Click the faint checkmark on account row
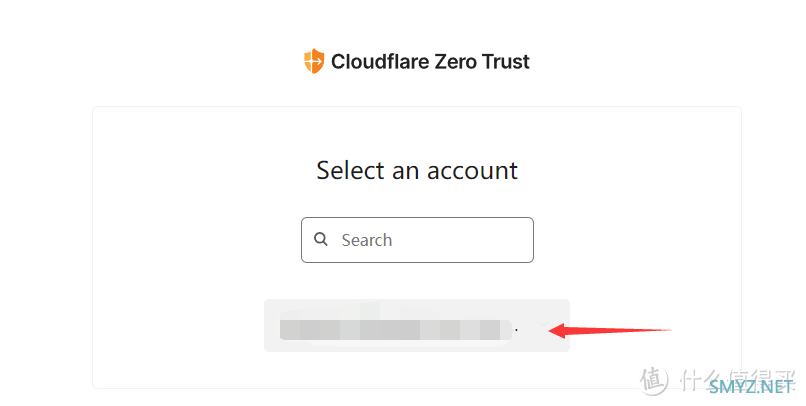 pyautogui.click(x=545, y=324)
